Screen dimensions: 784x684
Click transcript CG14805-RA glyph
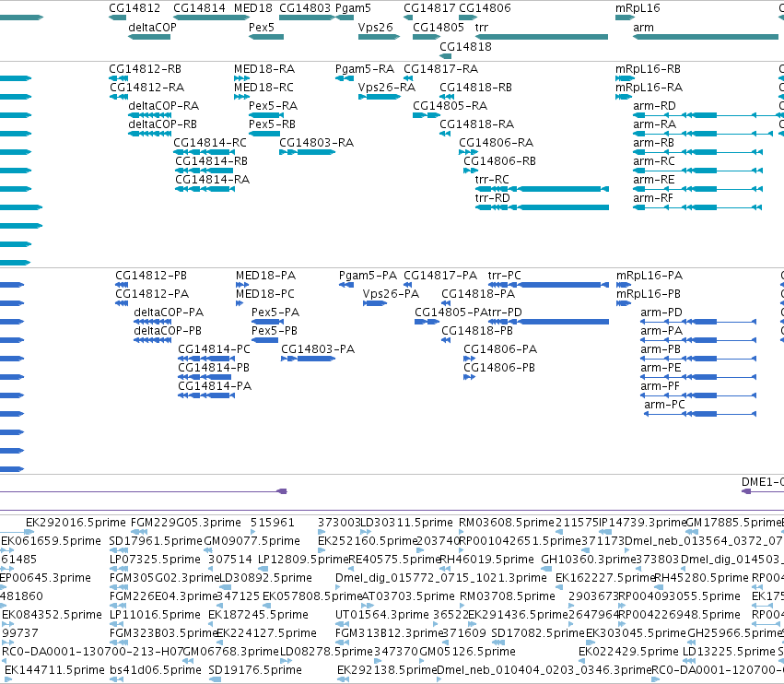[x=426, y=115]
